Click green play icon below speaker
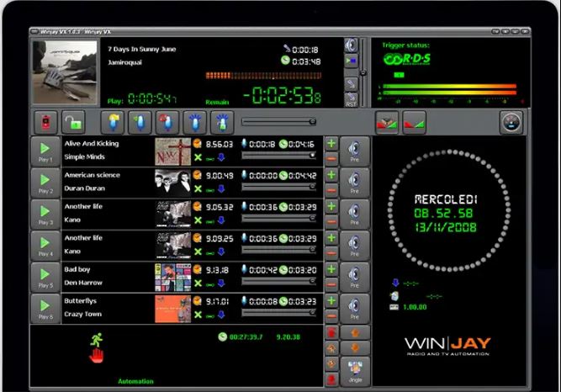 pos(351,61)
